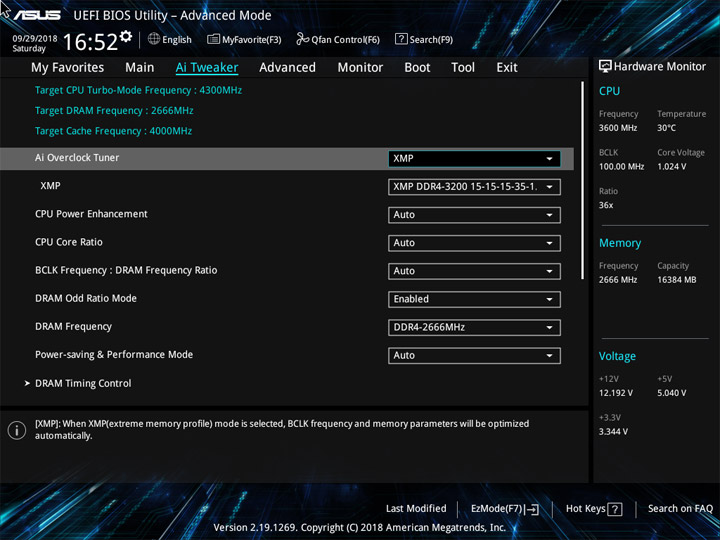The width and height of the screenshot is (720, 540).
Task: Select the DRAM Frequency label
Action: 73,326
